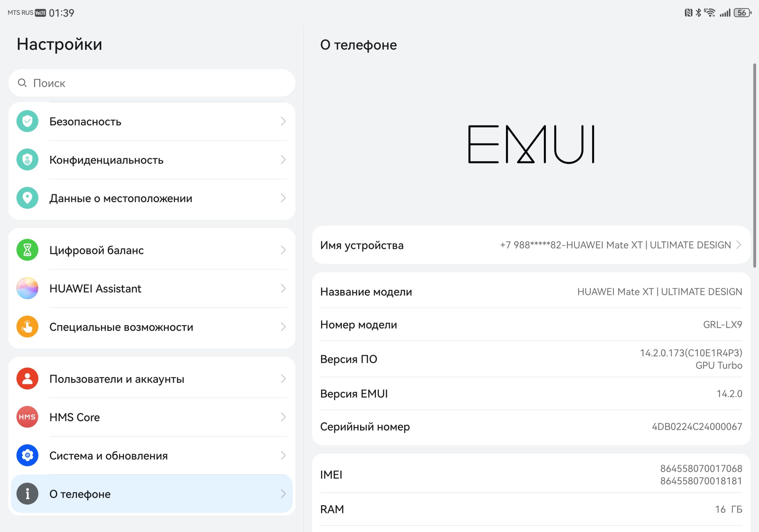
Task: Select the О телефоне menu item
Action: [152, 494]
